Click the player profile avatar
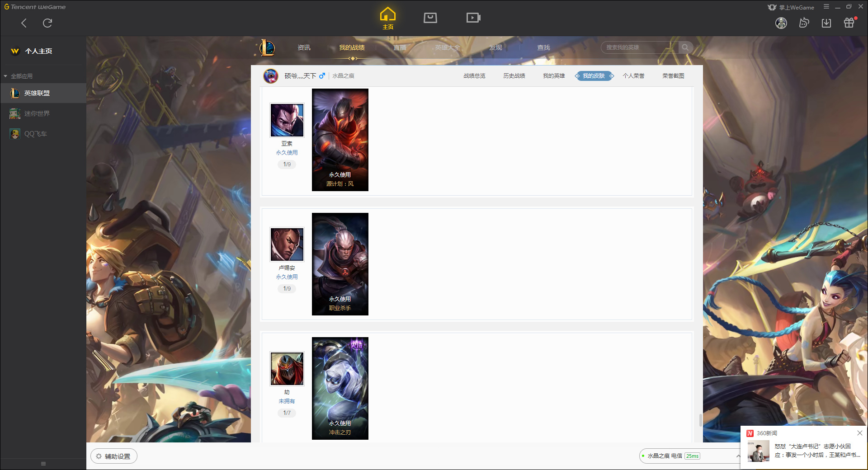The height and width of the screenshot is (470, 868). [271, 76]
